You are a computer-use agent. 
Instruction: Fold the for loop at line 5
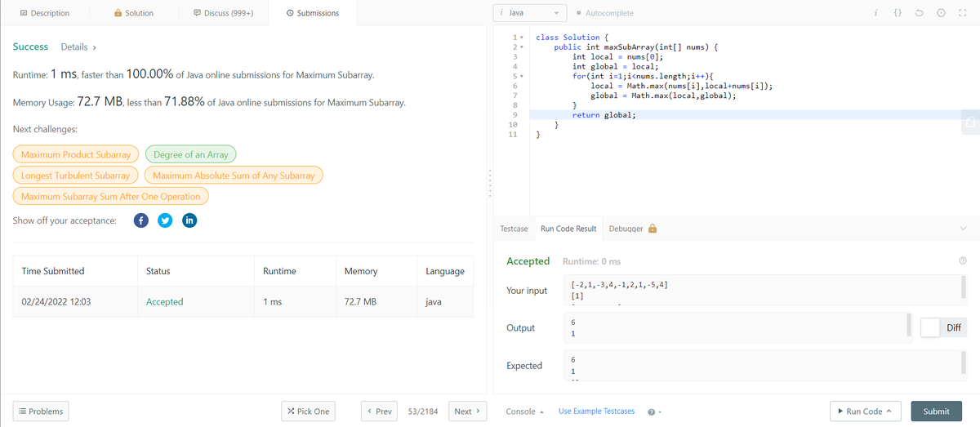(522, 76)
